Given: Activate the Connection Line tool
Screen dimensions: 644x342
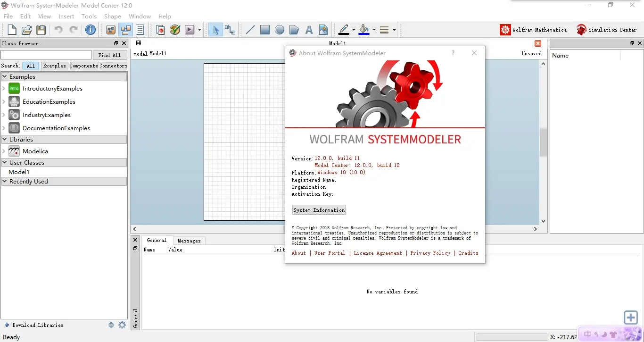Looking at the screenshot, I should [x=230, y=30].
